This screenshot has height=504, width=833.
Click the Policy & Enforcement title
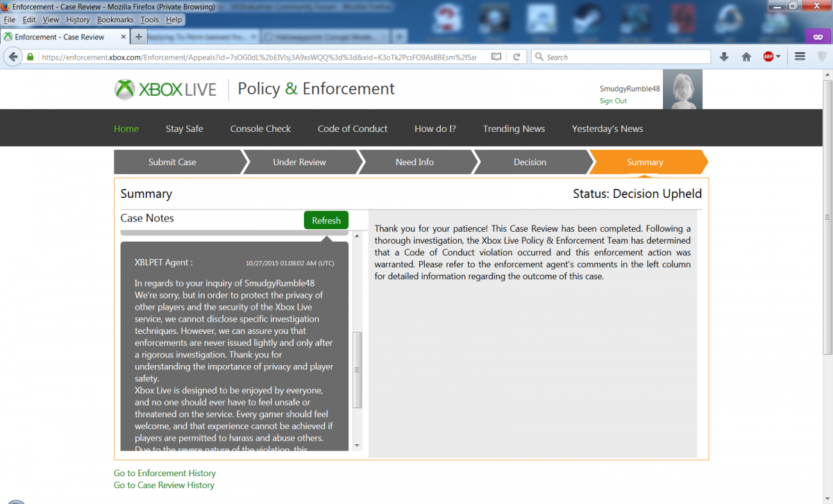tap(316, 89)
